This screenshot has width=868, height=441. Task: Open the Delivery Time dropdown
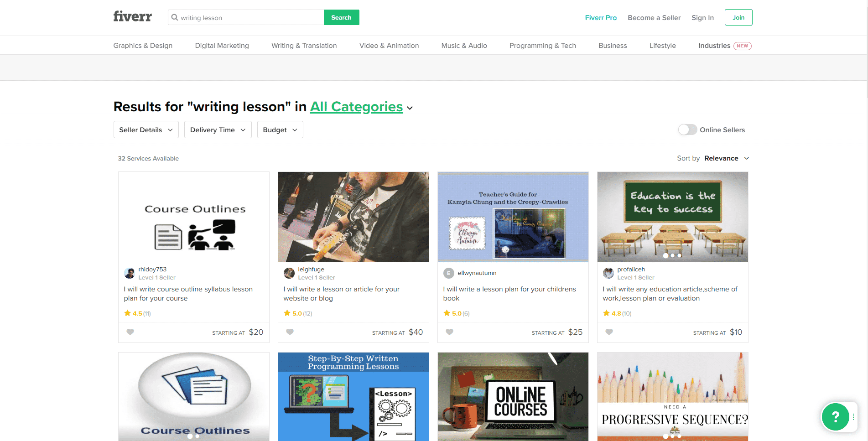pos(218,130)
